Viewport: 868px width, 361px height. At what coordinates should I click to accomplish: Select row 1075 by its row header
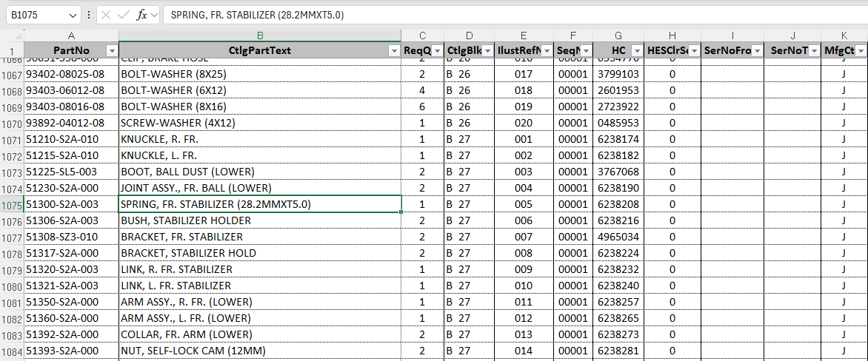coord(12,205)
